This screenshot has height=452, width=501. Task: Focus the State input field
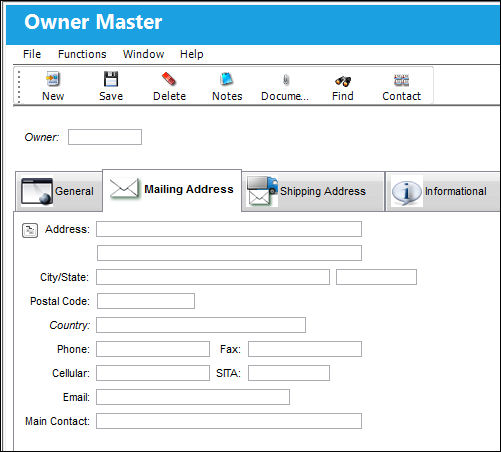[376, 277]
